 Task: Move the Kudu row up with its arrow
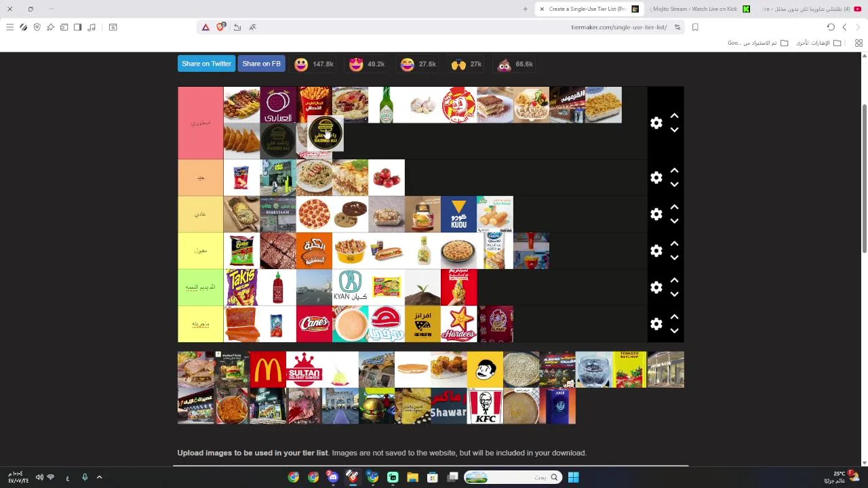click(674, 207)
